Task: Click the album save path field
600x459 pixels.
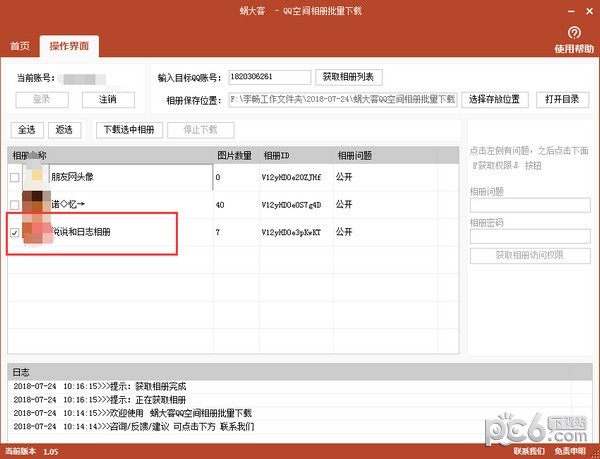Action: [343, 100]
